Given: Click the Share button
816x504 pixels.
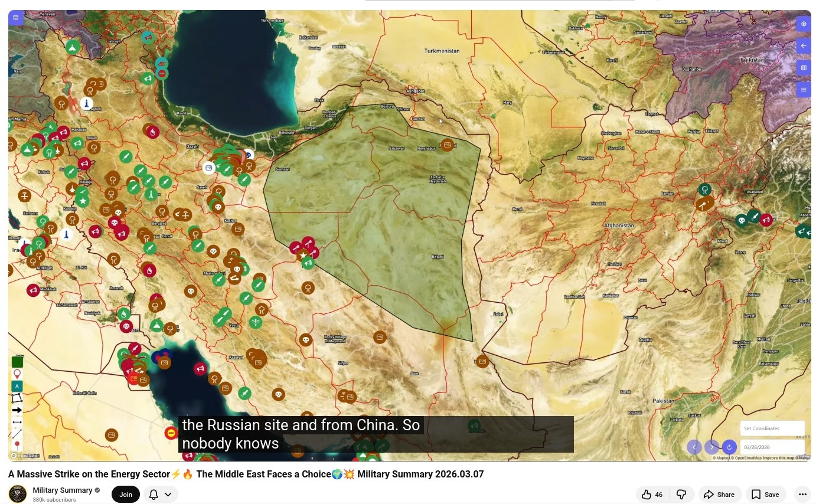Looking at the screenshot, I should [719, 495].
